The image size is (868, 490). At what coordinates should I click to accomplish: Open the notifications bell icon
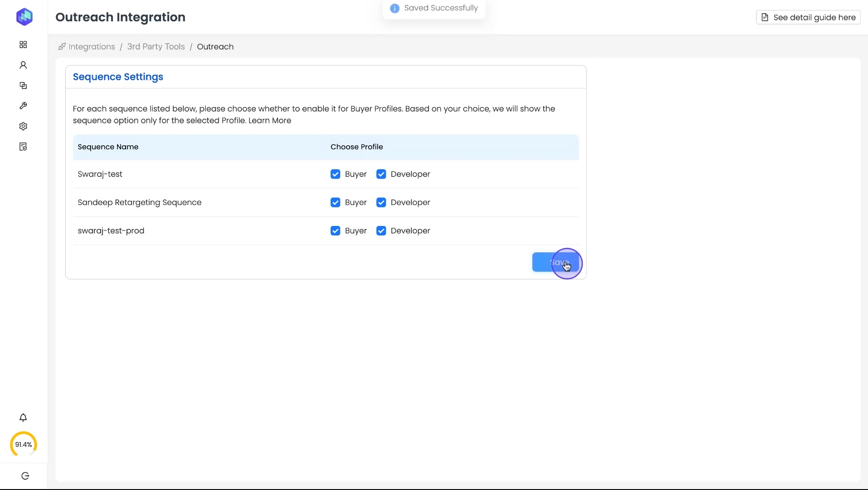click(23, 417)
